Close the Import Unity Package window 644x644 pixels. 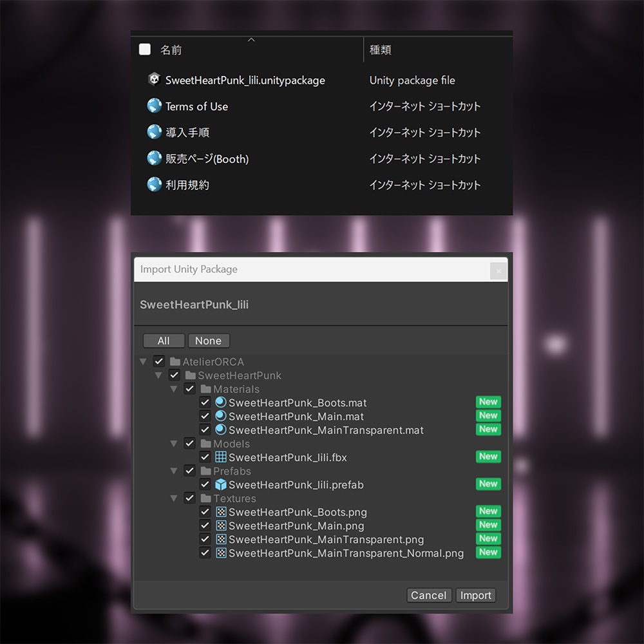498,271
